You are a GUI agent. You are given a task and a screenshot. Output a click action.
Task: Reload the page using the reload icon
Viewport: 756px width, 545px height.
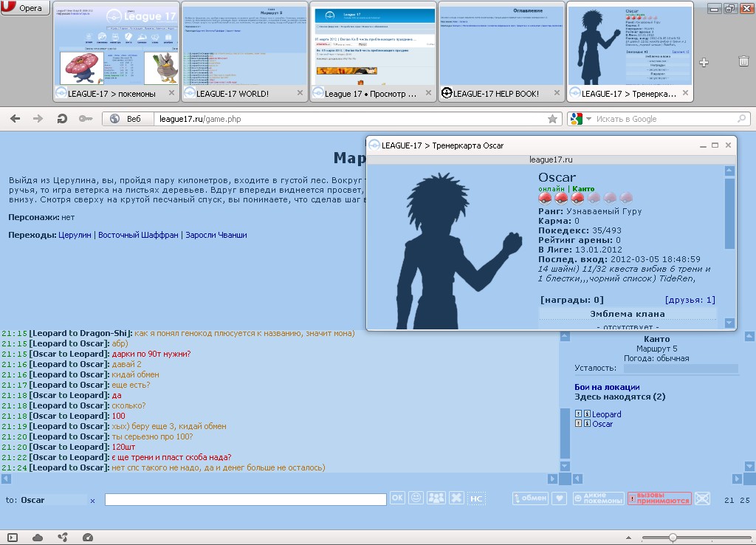[x=62, y=119]
